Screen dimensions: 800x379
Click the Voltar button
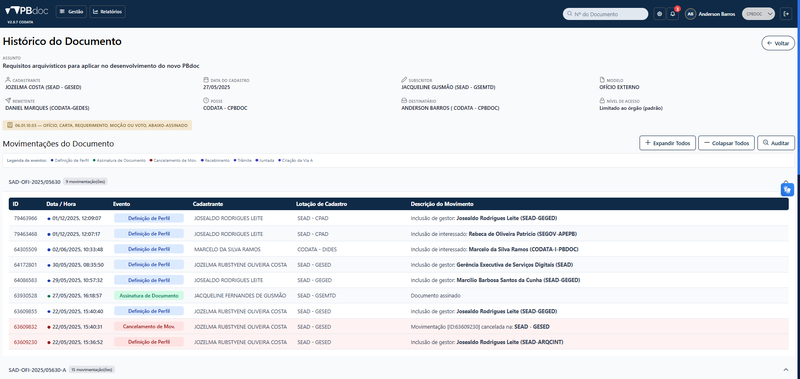778,43
